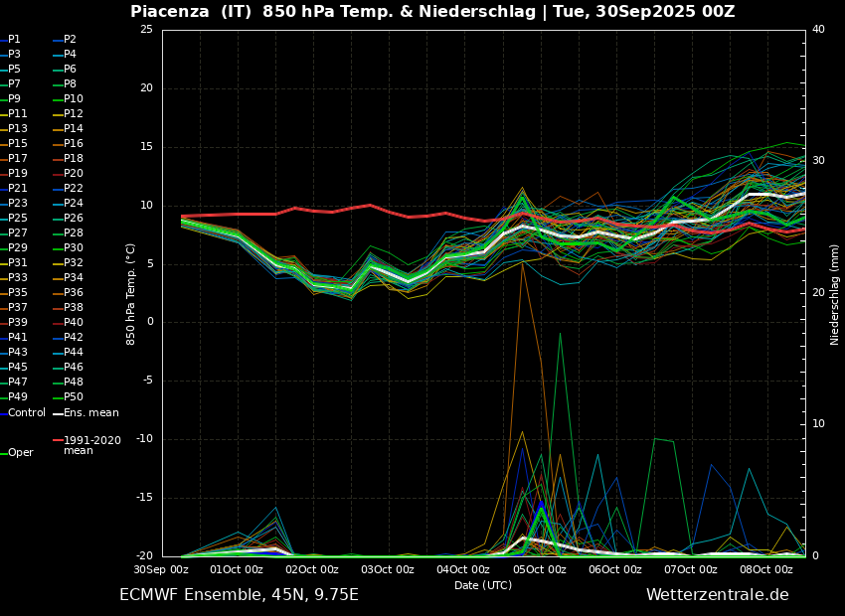The height and width of the screenshot is (616, 845).
Task: Click the P1 legend entry
Action: click(x=14, y=40)
